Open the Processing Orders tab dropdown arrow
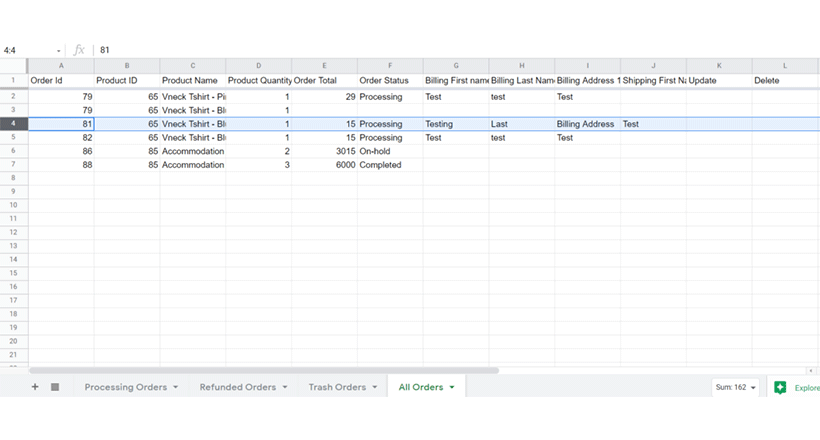This screenshot has width=820, height=440. [176, 387]
